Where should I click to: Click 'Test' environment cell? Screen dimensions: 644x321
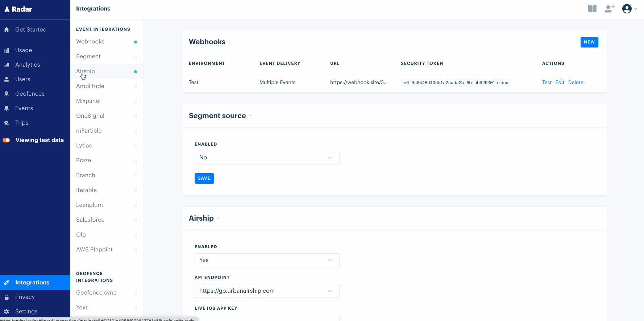[x=194, y=83]
